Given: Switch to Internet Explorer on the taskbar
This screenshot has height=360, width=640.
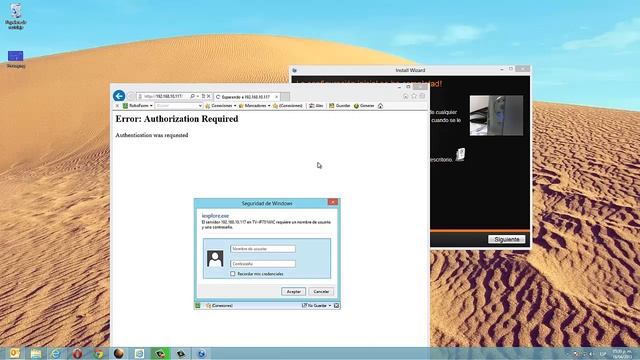Looking at the screenshot, I should 56,353.
